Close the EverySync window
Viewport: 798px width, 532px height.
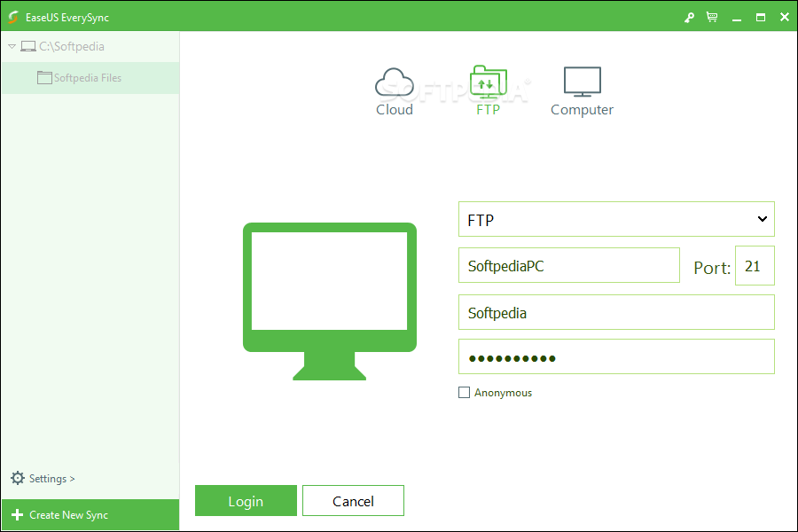coord(785,18)
